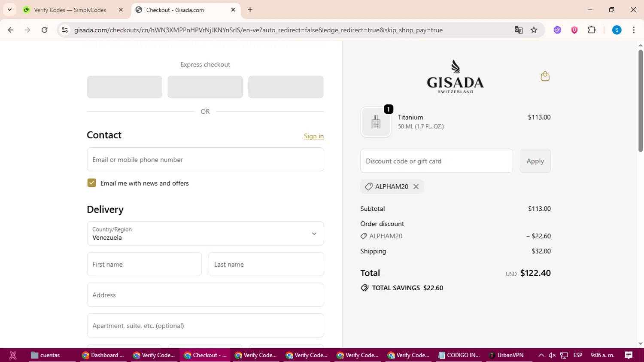Switch to the Checkout taskbar window
Screen dimensions: 644x362
(x=205, y=355)
